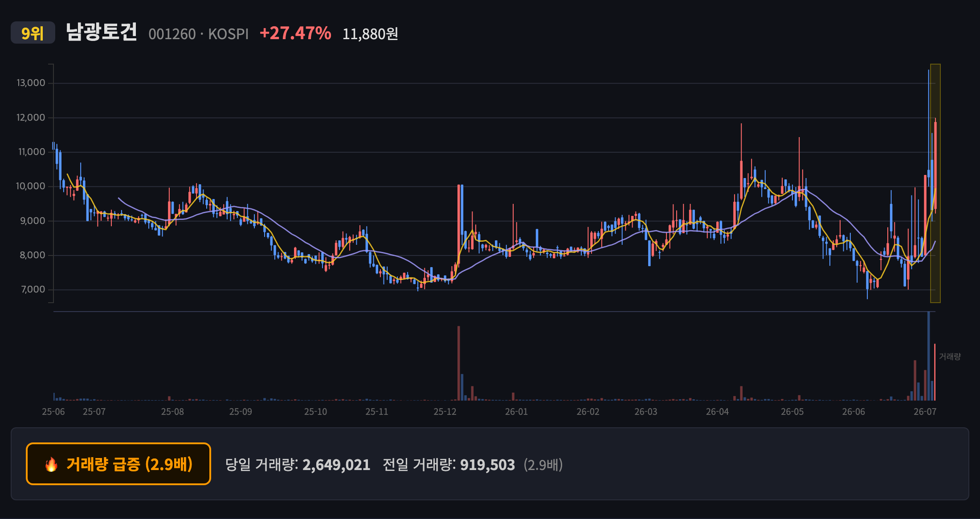Click the 25-10 x-axis date label
Viewport: 980px width, 519px height.
315,412
